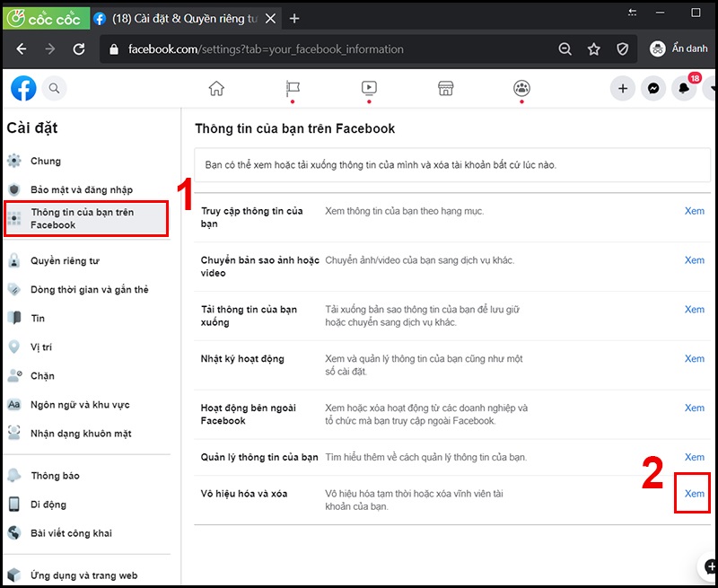Viewport: 718px width, 588px height.
Task: Click the Facebook search magnifier icon
Action: pos(54,89)
